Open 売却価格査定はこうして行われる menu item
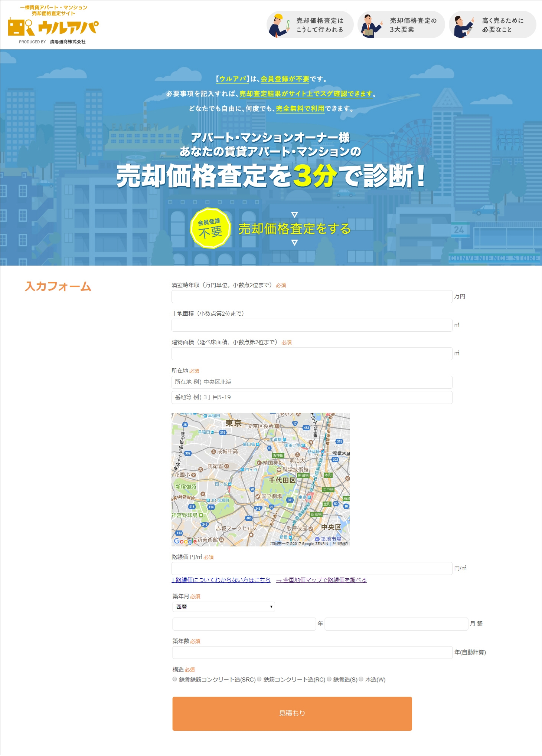542x756 pixels. pos(310,25)
